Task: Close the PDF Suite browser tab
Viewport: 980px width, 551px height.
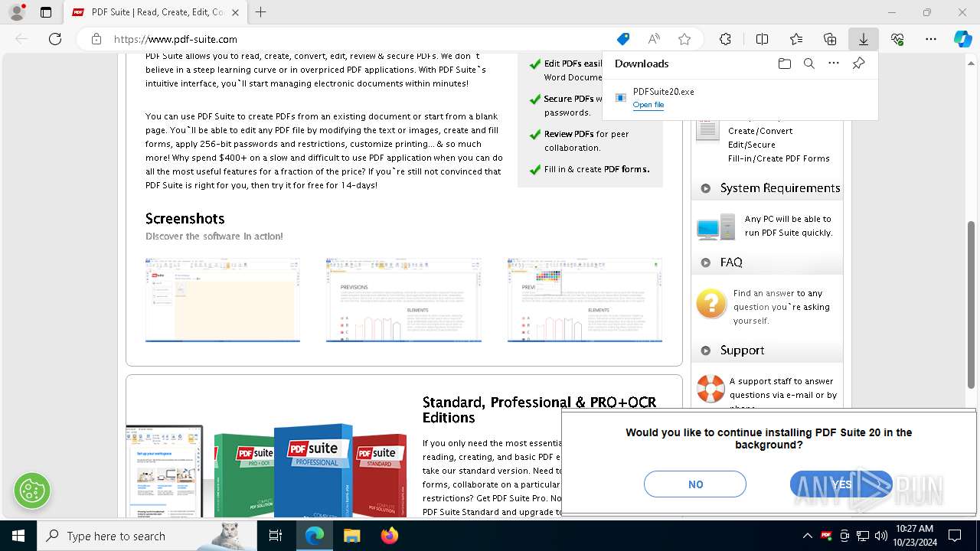Action: point(236,12)
